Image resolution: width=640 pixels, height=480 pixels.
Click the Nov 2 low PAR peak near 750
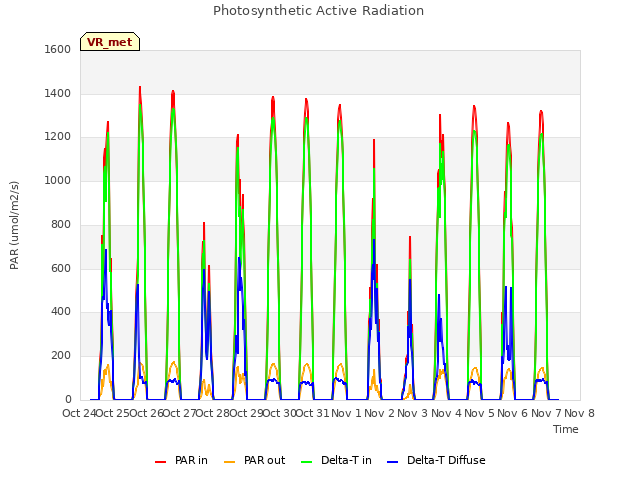click(x=410, y=237)
